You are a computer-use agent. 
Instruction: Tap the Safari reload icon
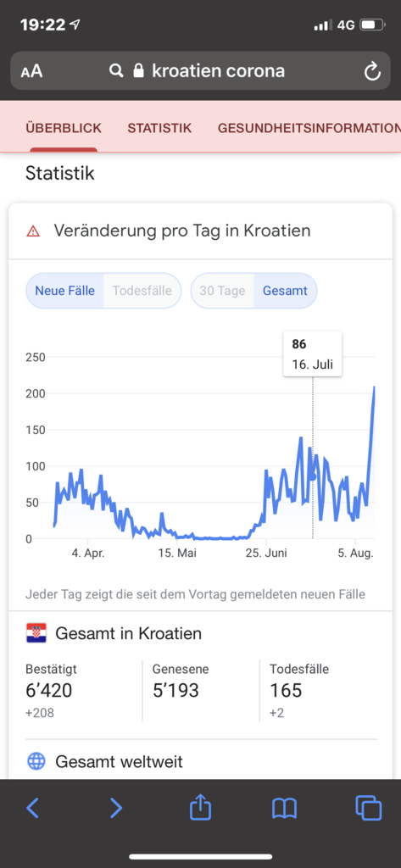click(x=372, y=71)
